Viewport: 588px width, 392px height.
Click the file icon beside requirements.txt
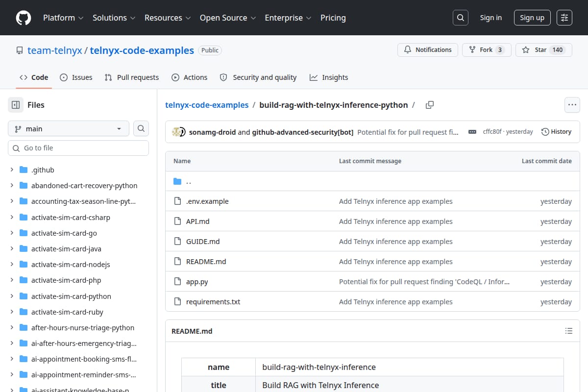177,302
